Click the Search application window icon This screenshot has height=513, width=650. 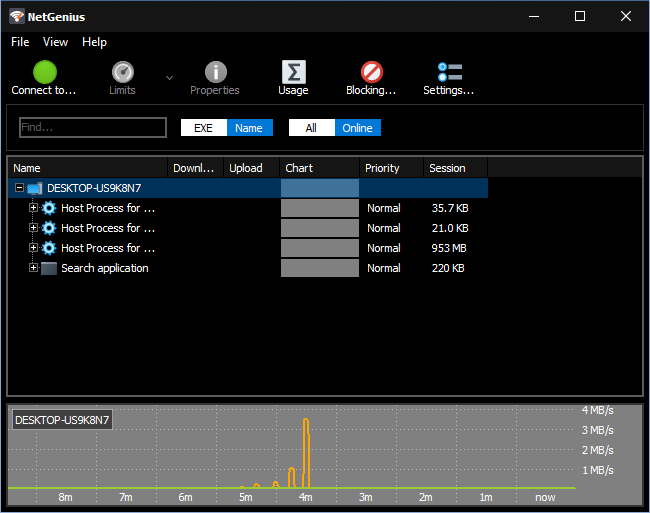pos(49,268)
